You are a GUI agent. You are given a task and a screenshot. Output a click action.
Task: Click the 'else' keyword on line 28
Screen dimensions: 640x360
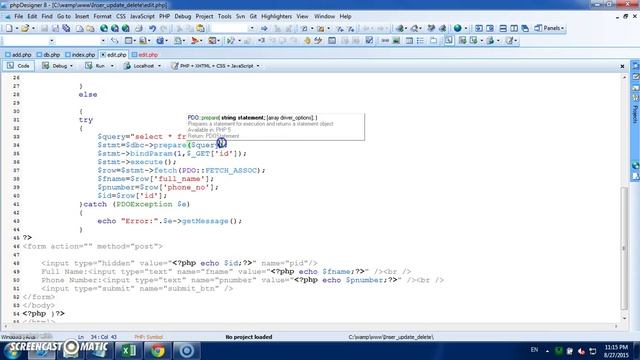coord(88,94)
